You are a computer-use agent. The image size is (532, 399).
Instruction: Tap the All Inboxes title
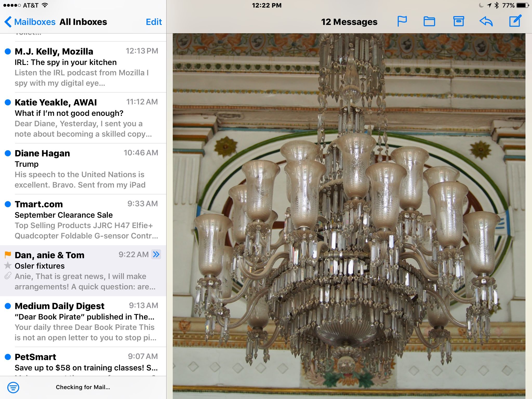[x=83, y=22]
